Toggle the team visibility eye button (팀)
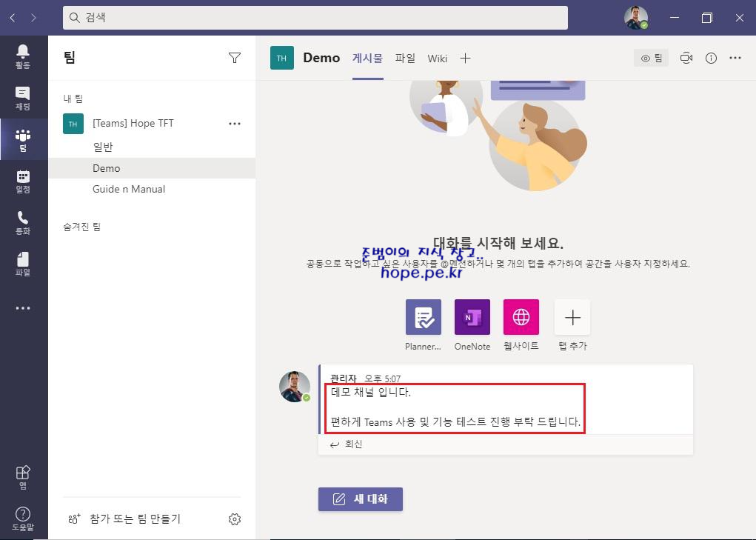 [652, 59]
